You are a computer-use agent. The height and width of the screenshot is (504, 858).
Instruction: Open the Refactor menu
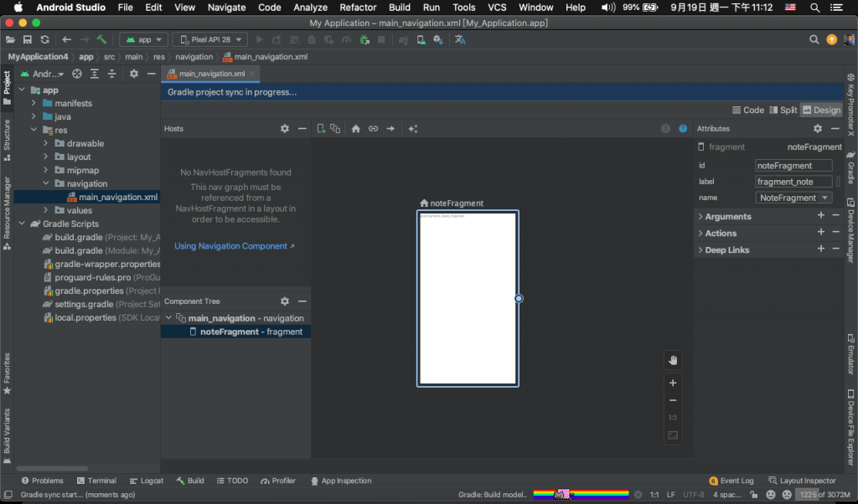coord(358,7)
